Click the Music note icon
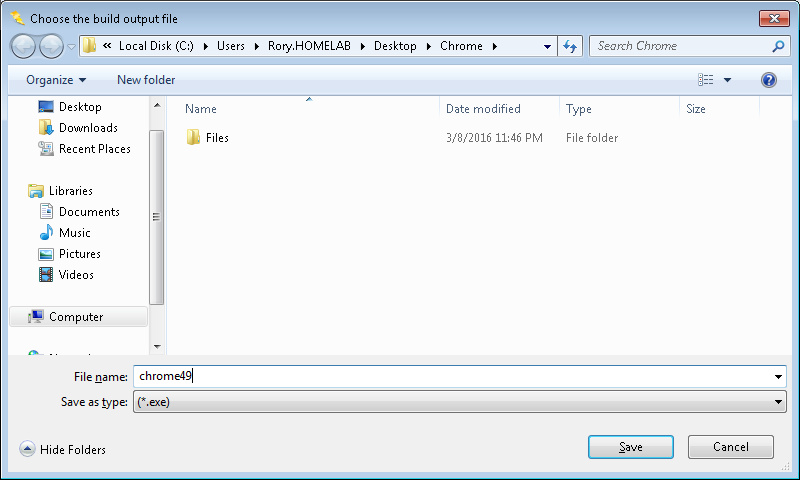The image size is (800, 480). pyautogui.click(x=46, y=233)
